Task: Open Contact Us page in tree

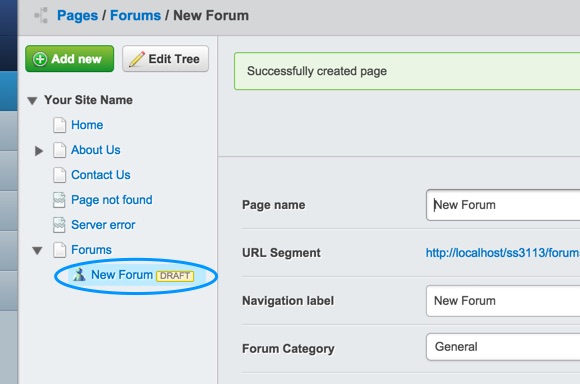Action: point(101,175)
